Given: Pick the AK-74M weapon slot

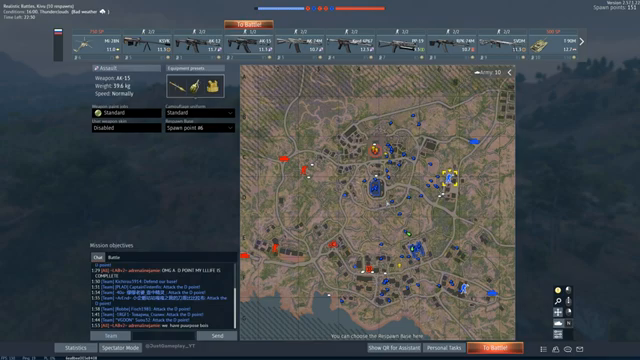Looking at the screenshot, I should tap(300, 45).
